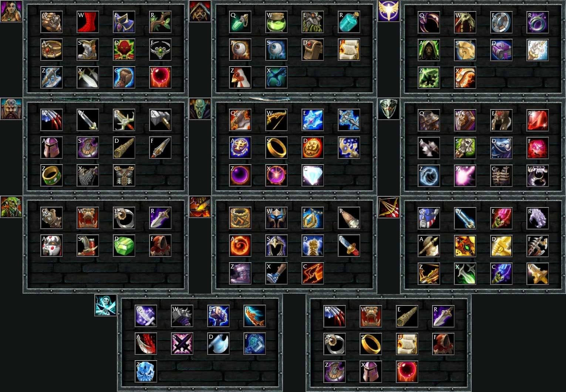566x392 pixels.
Task: Choose the red stocking boots icon
Action: coord(88,22)
